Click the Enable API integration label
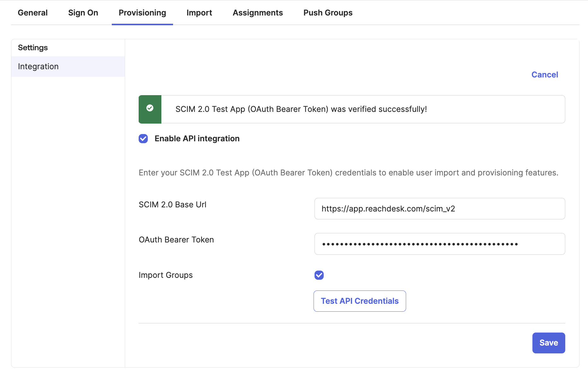Image resolution: width=588 pixels, height=373 pixels. 197,138
